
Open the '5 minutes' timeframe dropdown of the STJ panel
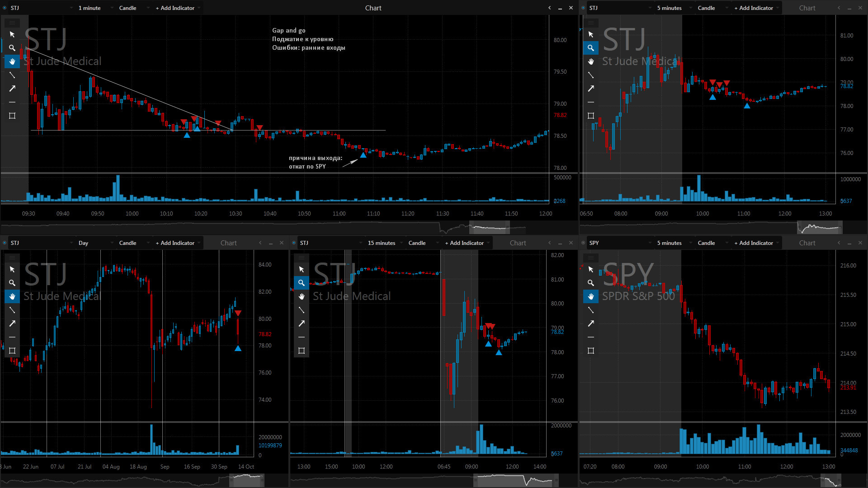click(x=675, y=8)
